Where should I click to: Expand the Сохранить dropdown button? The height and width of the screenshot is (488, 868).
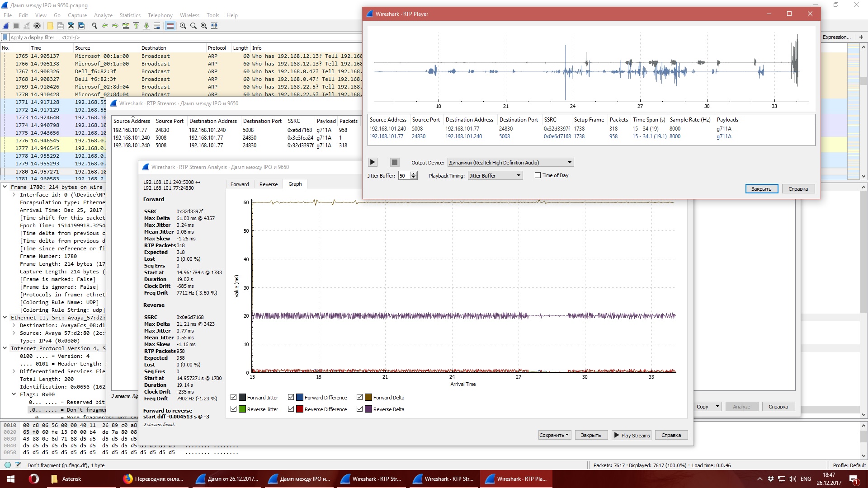tap(554, 435)
